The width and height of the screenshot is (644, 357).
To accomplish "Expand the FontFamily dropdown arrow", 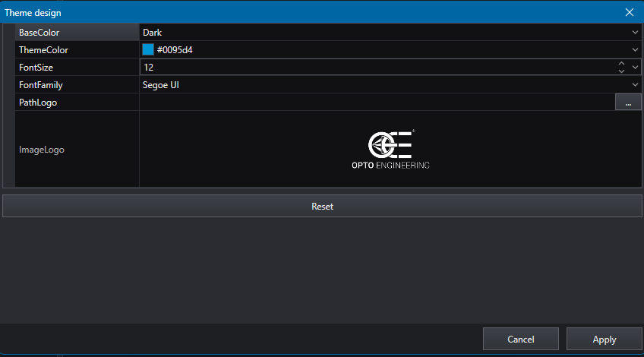I will tap(635, 84).
